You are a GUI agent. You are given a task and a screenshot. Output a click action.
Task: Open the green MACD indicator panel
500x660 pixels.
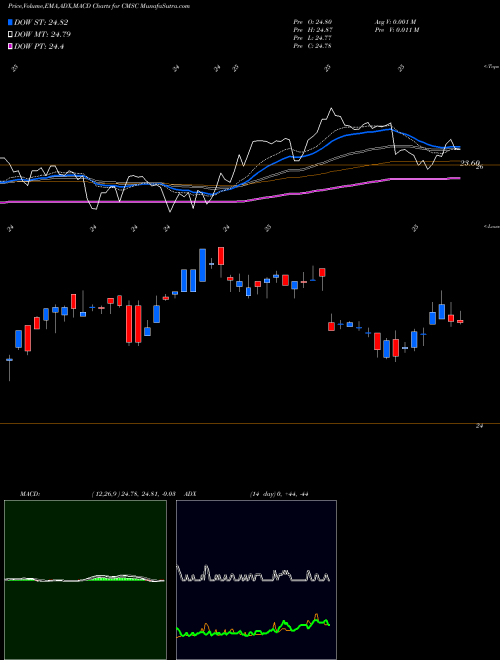coord(85,580)
